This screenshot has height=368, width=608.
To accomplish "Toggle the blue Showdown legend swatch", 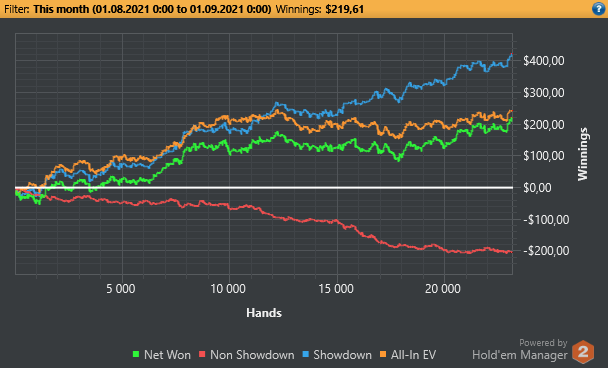I will [306, 354].
